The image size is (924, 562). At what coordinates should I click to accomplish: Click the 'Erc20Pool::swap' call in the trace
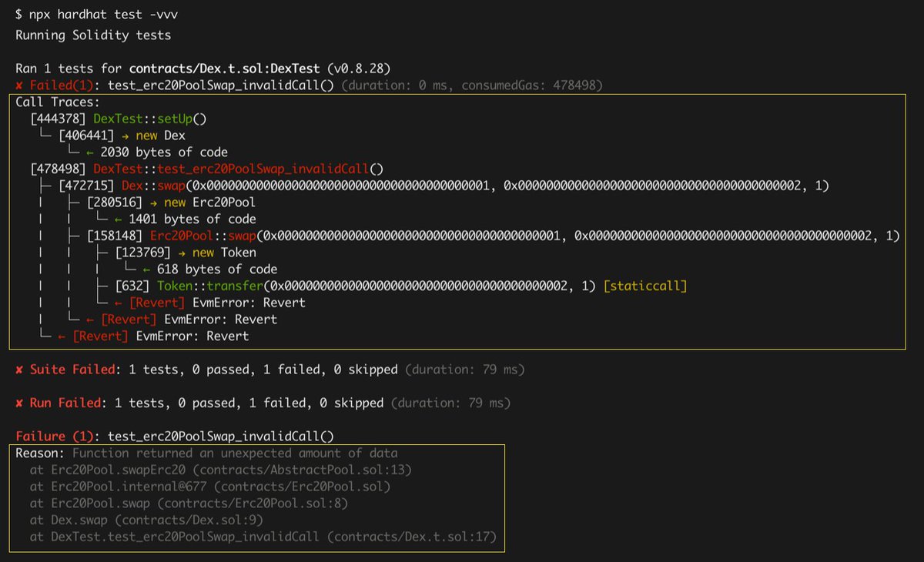coord(203,236)
